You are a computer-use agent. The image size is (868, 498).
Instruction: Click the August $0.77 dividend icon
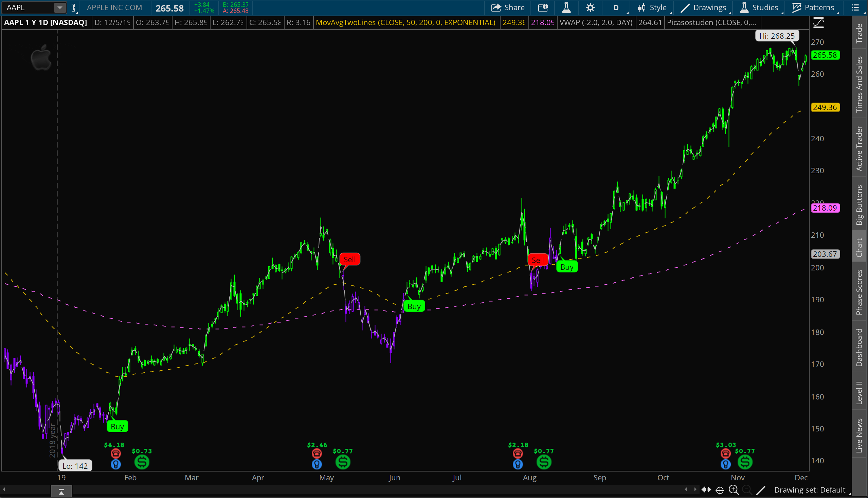[544, 462]
